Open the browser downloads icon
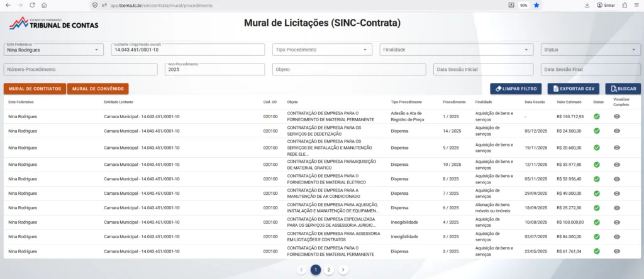 (x=587, y=5)
